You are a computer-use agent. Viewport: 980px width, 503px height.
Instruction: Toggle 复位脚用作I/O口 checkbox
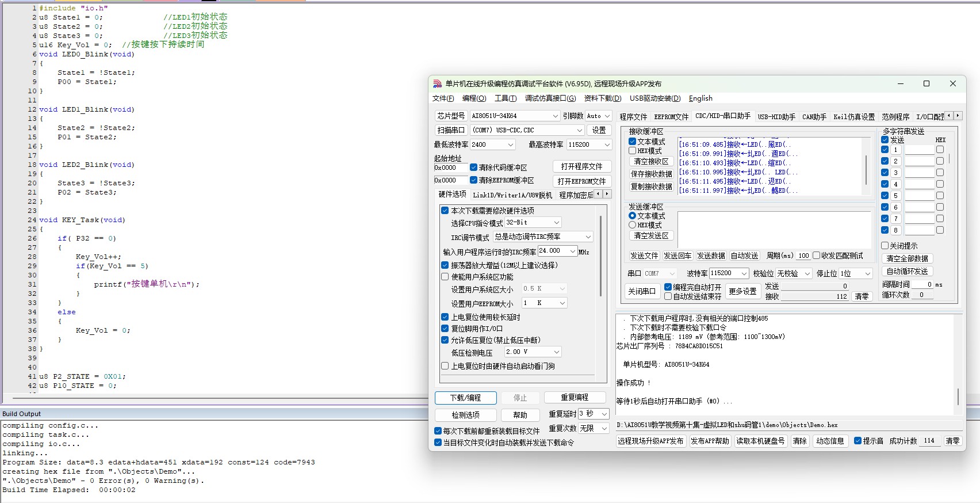pyautogui.click(x=445, y=329)
